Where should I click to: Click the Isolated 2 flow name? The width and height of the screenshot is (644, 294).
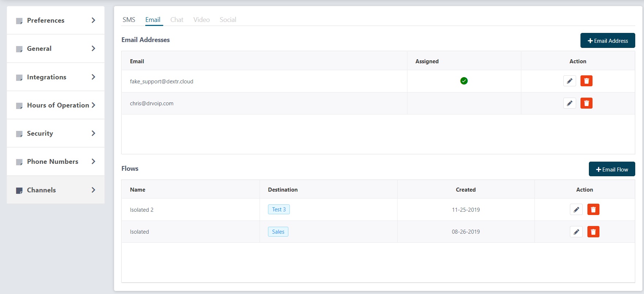tap(142, 210)
